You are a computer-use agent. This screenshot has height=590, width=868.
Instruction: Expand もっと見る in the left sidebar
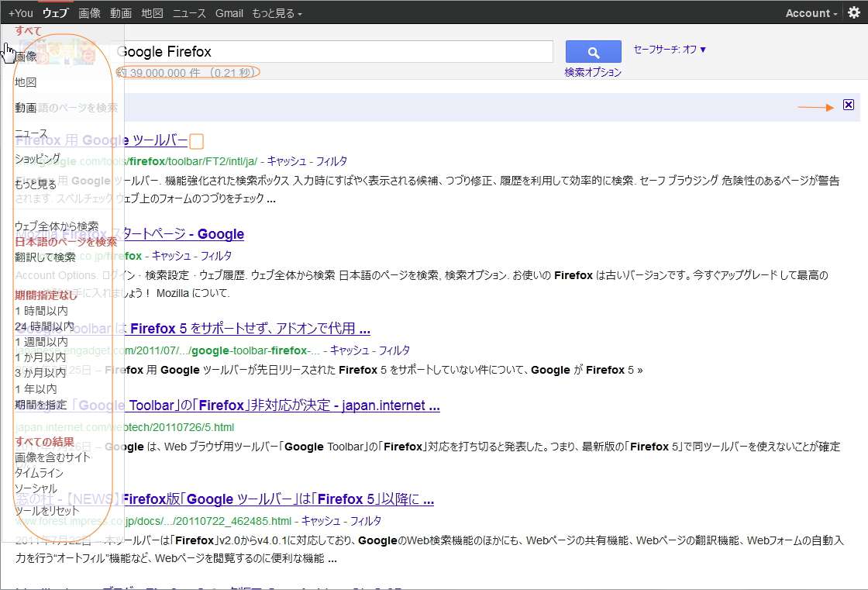click(36, 184)
